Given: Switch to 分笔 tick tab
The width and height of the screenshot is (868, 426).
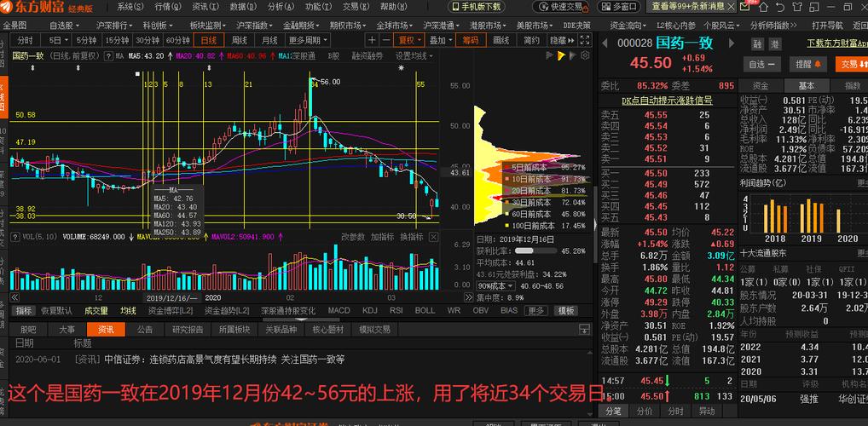Looking at the screenshot, I should click(613, 411).
